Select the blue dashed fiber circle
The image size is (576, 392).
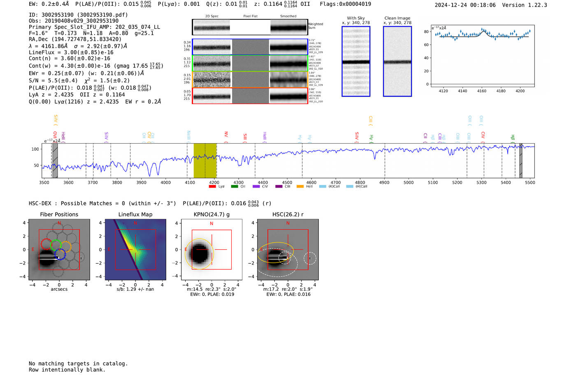[x=60, y=254]
